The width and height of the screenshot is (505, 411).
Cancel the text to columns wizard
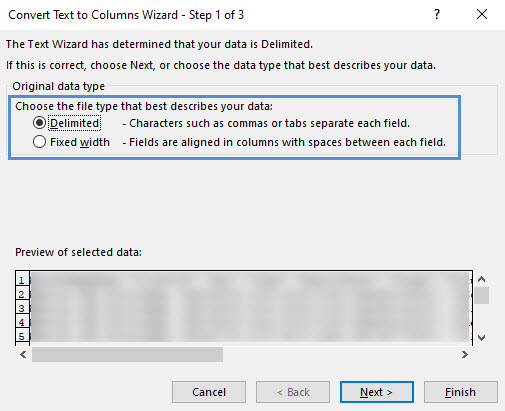209,392
